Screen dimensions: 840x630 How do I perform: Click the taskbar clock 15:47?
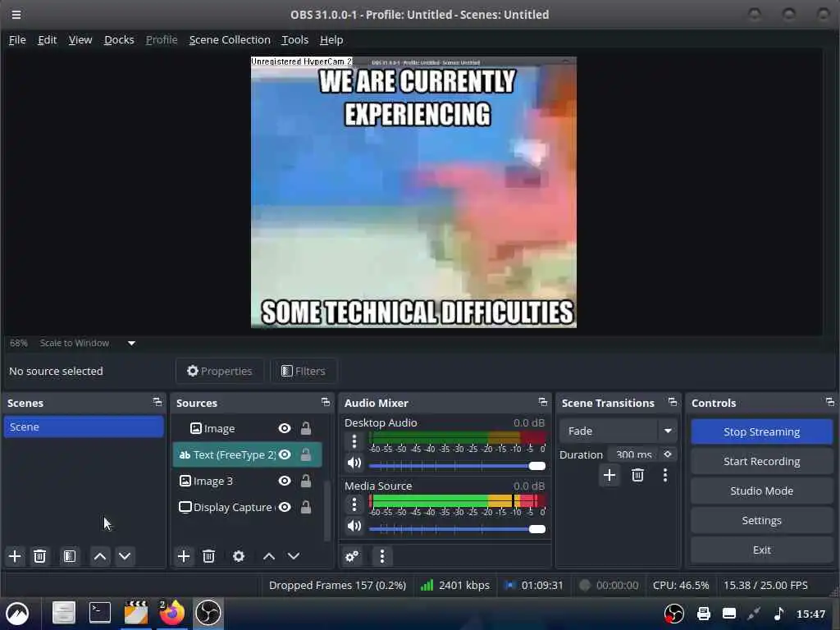(x=810, y=614)
